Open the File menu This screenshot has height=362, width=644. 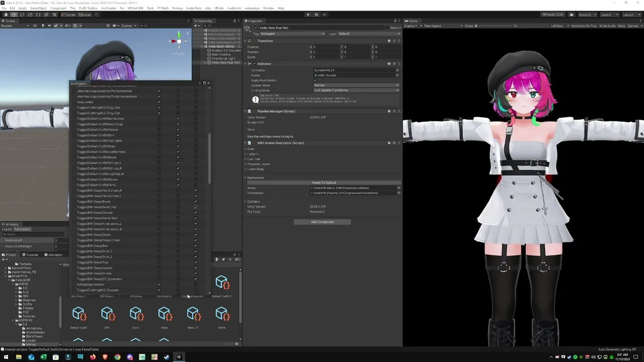pyautogui.click(x=4, y=9)
